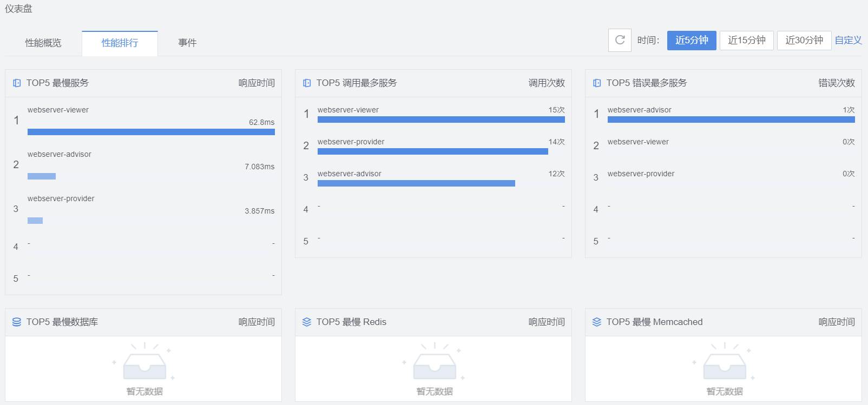The width and height of the screenshot is (868, 405).
Task: Select the 近5分钟 time range
Action: [x=692, y=40]
